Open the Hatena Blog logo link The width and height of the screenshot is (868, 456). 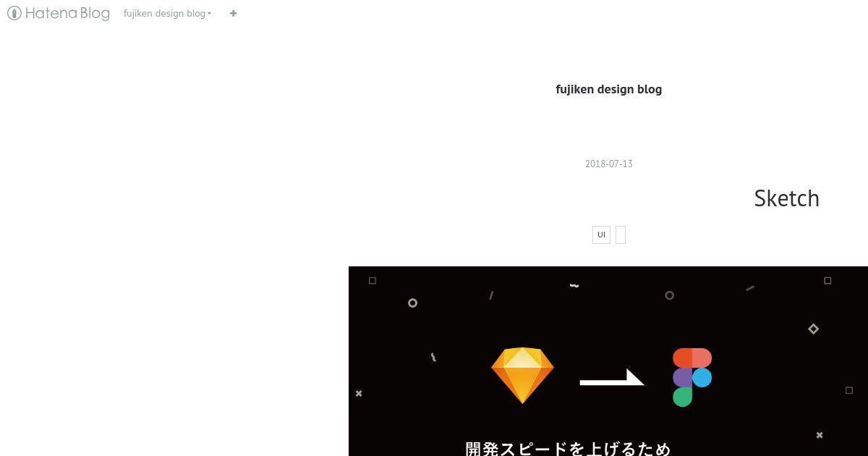pos(59,13)
